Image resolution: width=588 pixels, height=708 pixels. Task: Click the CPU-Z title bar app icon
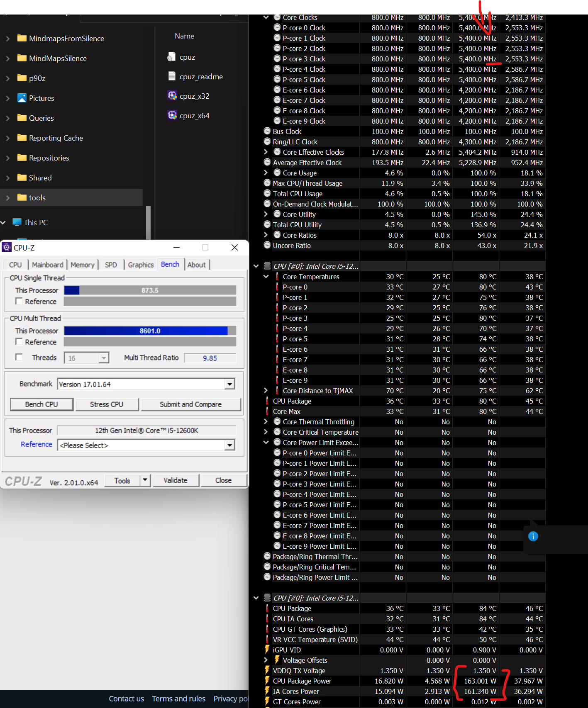(x=7, y=248)
